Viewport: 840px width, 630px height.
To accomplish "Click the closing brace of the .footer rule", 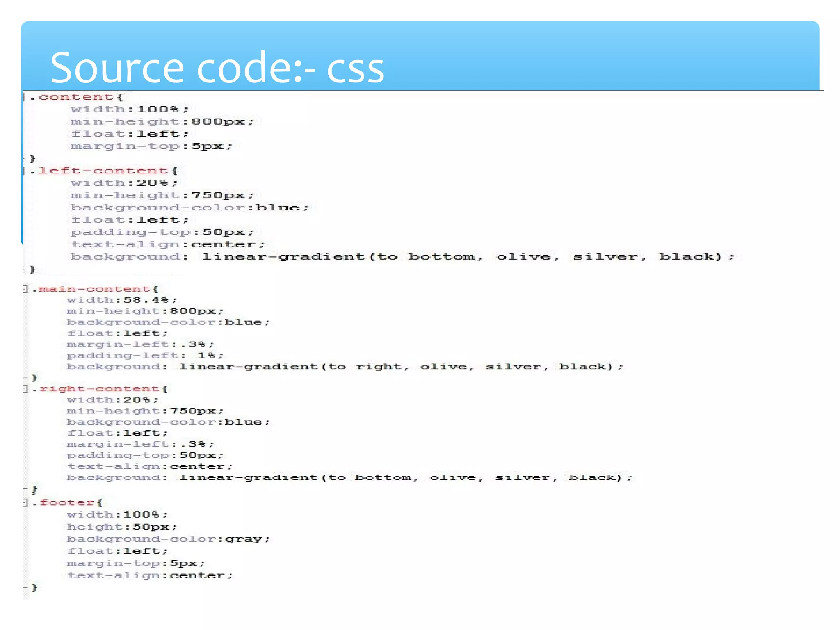I will click(34, 588).
